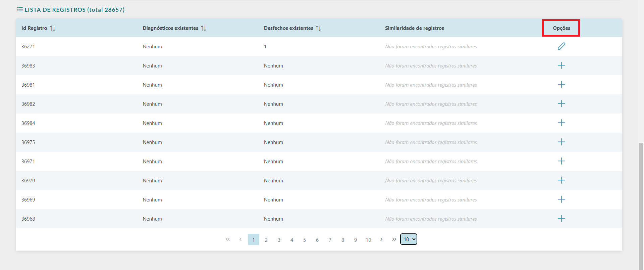Go to page 2
This screenshot has height=270, width=644.
266,240
